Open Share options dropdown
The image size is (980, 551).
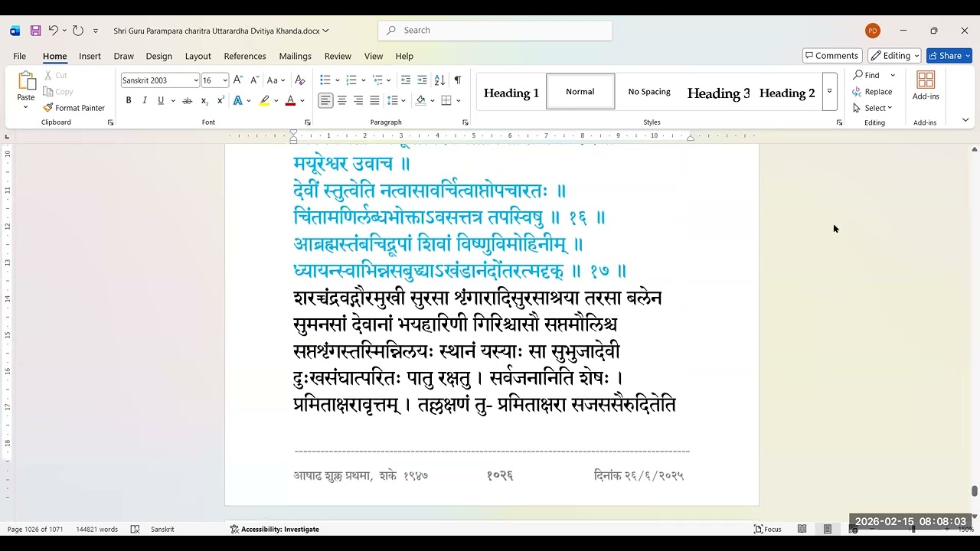tap(949, 56)
